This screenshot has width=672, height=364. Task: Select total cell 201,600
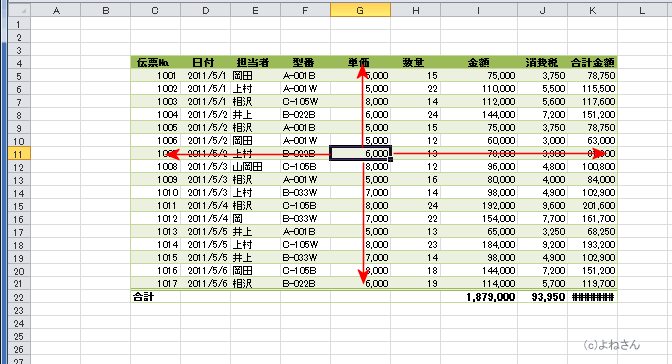point(592,206)
